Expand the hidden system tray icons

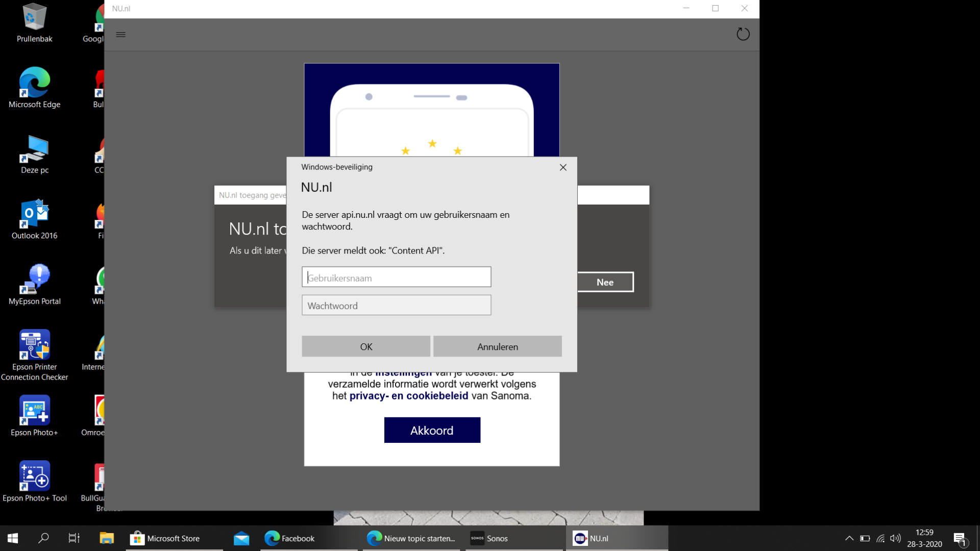pos(849,538)
